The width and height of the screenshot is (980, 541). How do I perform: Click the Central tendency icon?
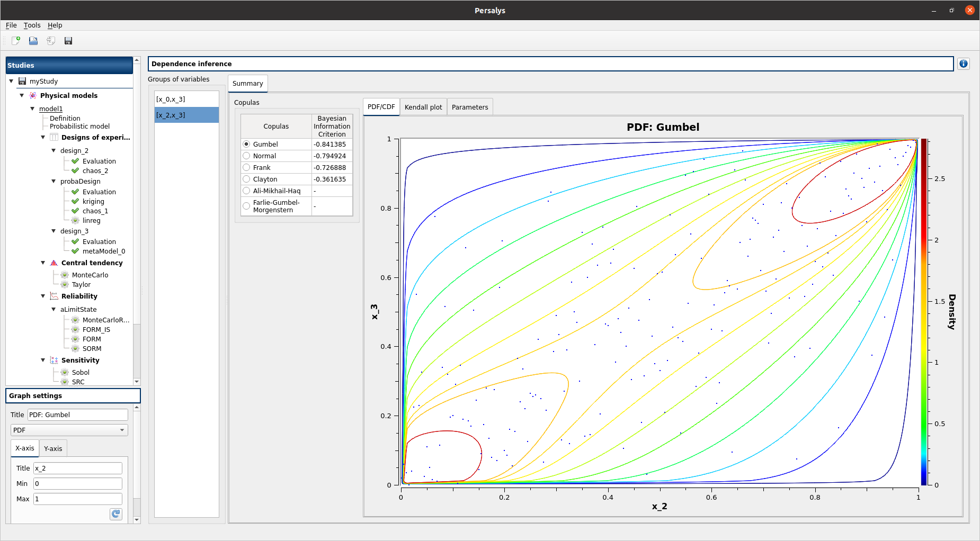54,263
